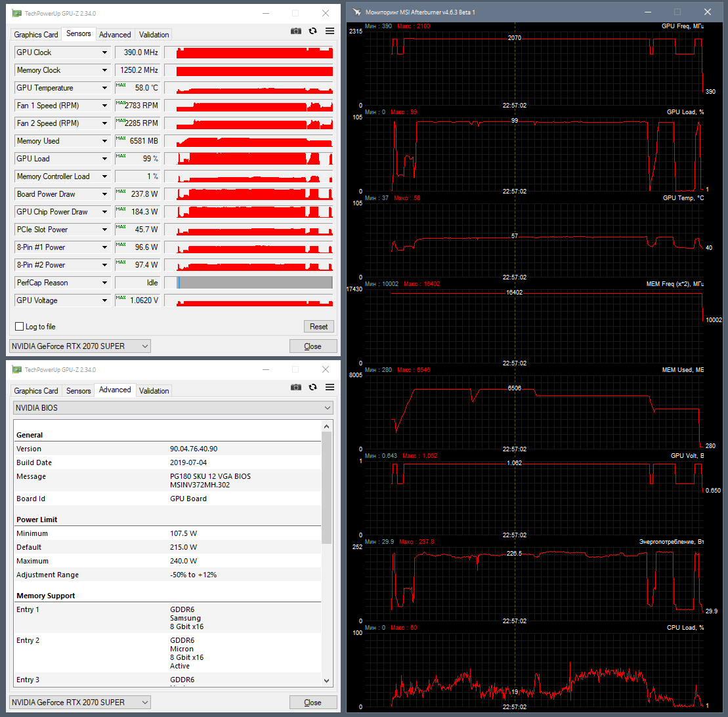This screenshot has width=728, height=717.
Task: Open GPU selector in Advanced window
Action: (x=80, y=703)
